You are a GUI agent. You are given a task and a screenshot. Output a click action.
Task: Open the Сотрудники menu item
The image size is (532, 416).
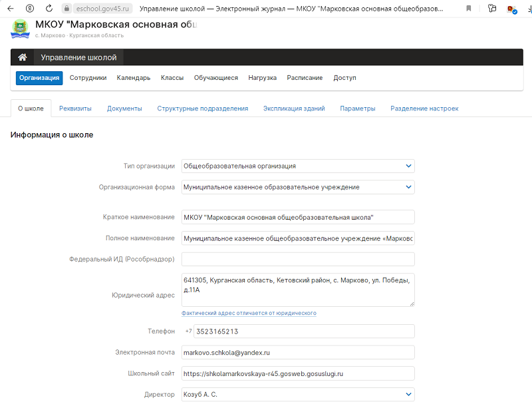click(x=88, y=78)
